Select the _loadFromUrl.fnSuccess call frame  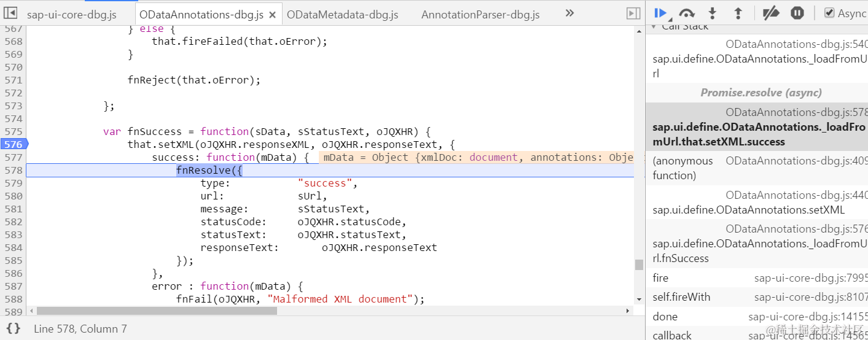click(757, 244)
